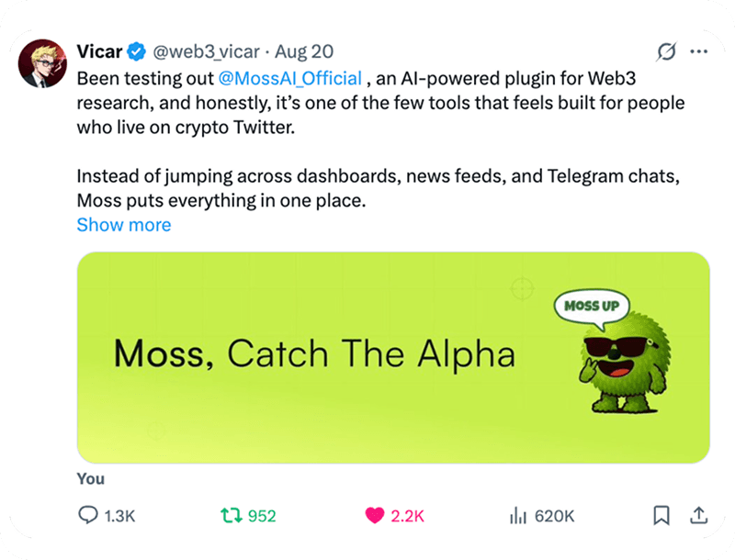Open the three-dot more options menu
Screen dimensions: 735x560
coord(699,51)
